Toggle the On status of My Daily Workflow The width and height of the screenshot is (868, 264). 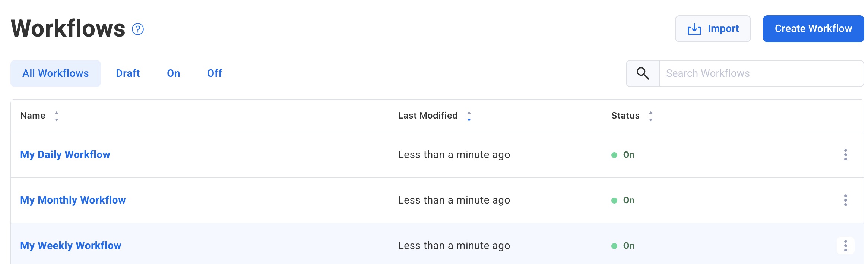[628, 155]
